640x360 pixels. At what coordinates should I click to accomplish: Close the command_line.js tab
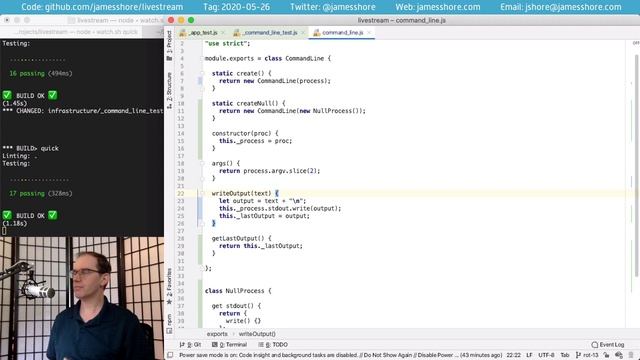coord(369,32)
